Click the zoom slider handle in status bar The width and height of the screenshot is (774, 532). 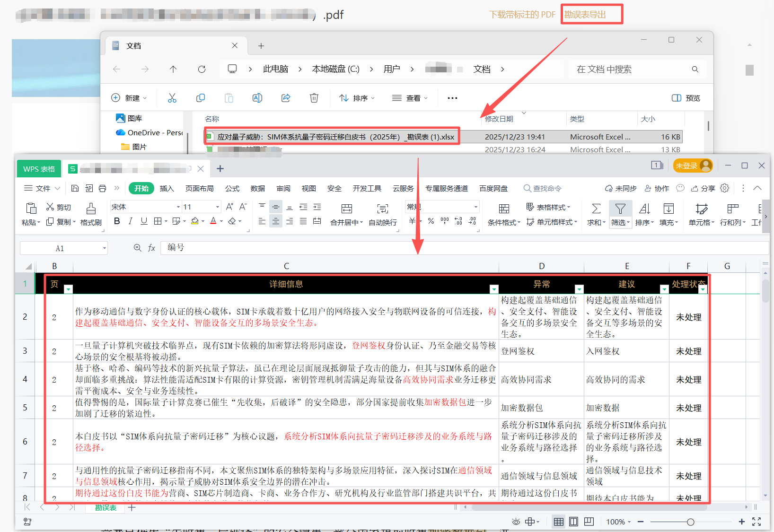click(690, 522)
